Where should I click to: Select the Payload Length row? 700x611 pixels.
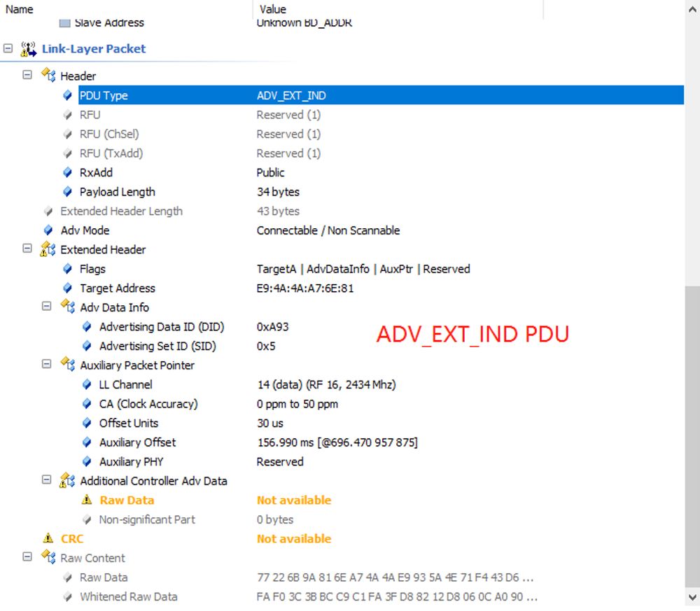(118, 192)
